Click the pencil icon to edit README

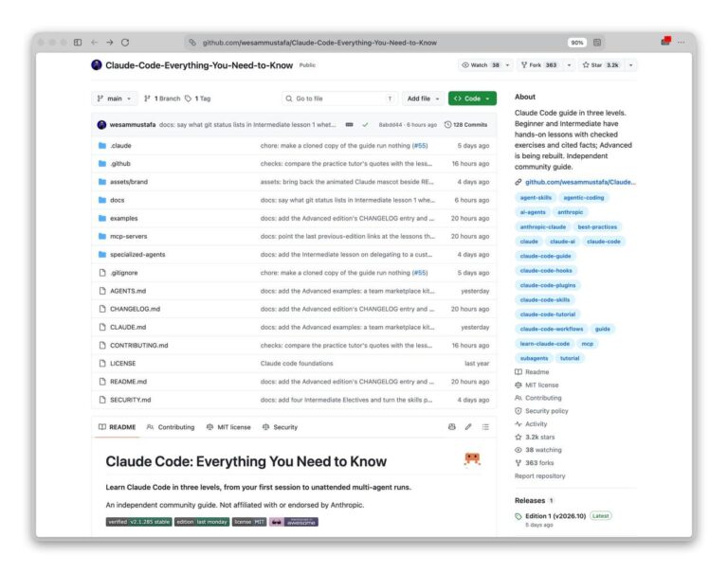tap(468, 427)
